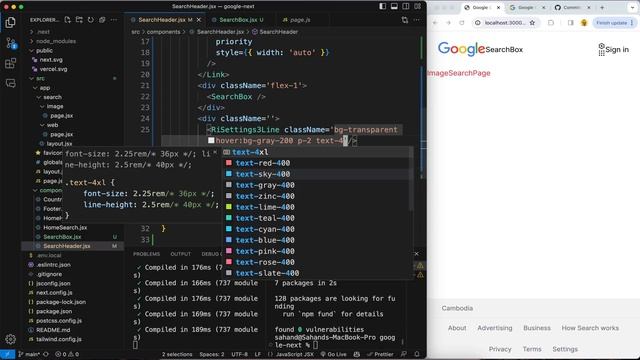
Task: Open the About footer link
Action: (x=457, y=328)
